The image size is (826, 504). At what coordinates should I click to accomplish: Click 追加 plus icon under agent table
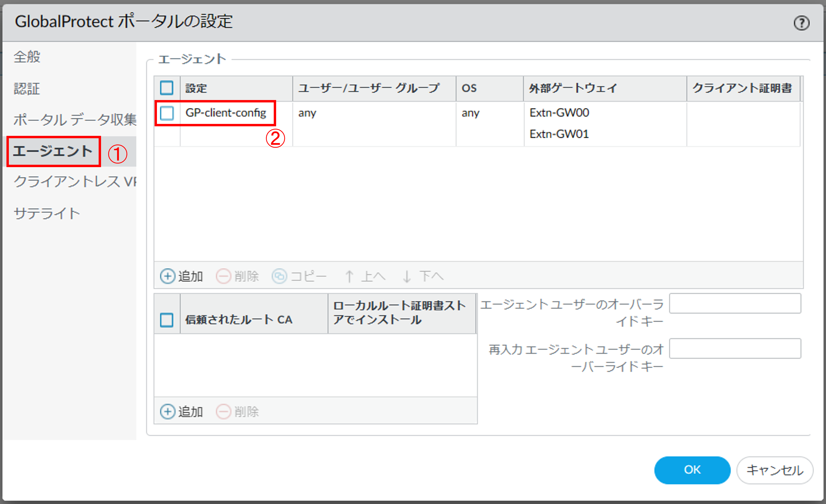[167, 276]
